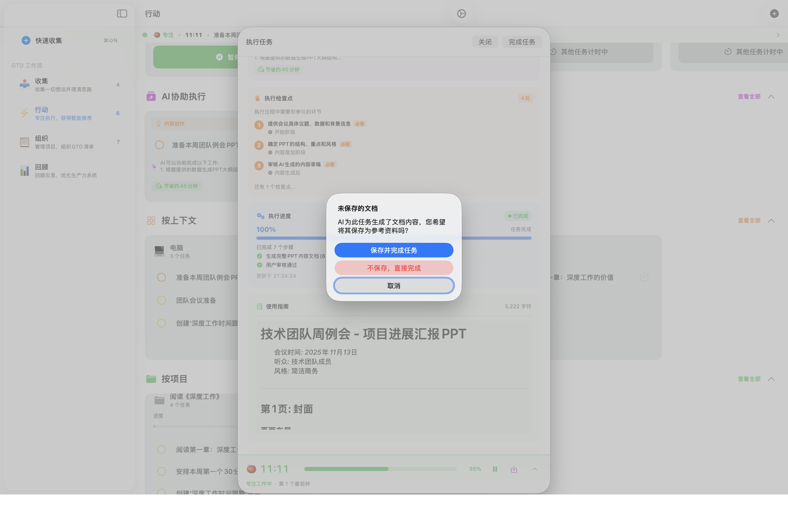Click the chevron-up next to the pomodoro timer

click(x=535, y=469)
